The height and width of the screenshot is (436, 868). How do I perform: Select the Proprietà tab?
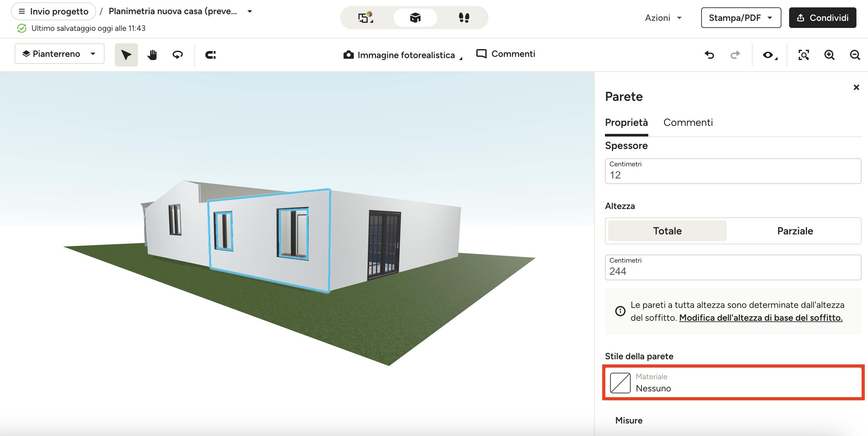tap(626, 122)
